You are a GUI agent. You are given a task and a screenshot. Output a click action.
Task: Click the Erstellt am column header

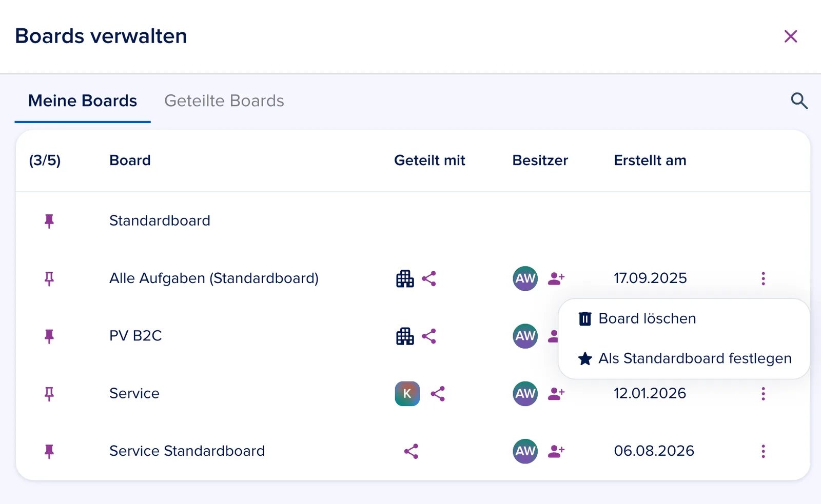650,160
